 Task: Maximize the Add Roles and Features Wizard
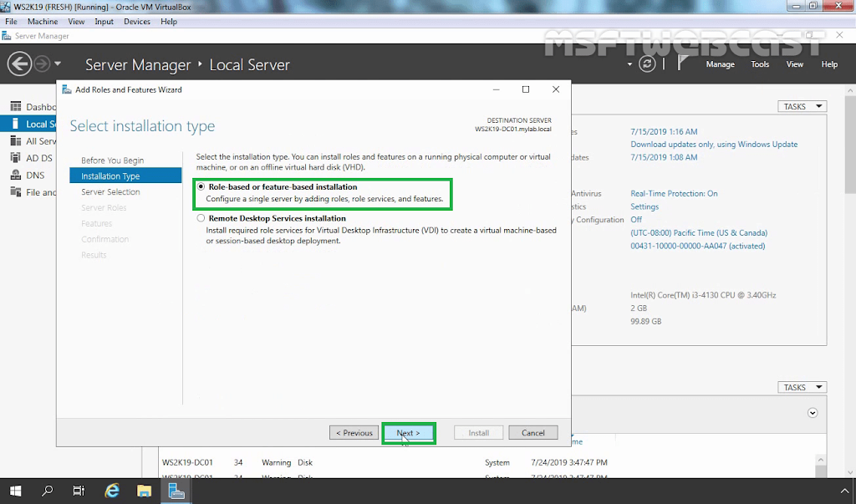point(526,89)
